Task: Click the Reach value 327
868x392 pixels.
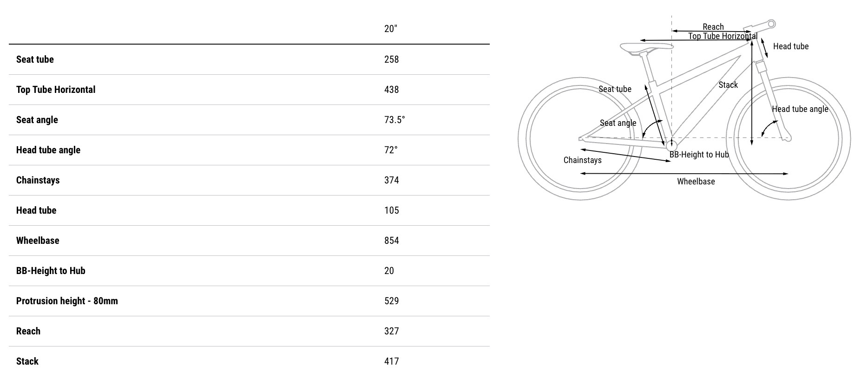Action: coord(391,331)
